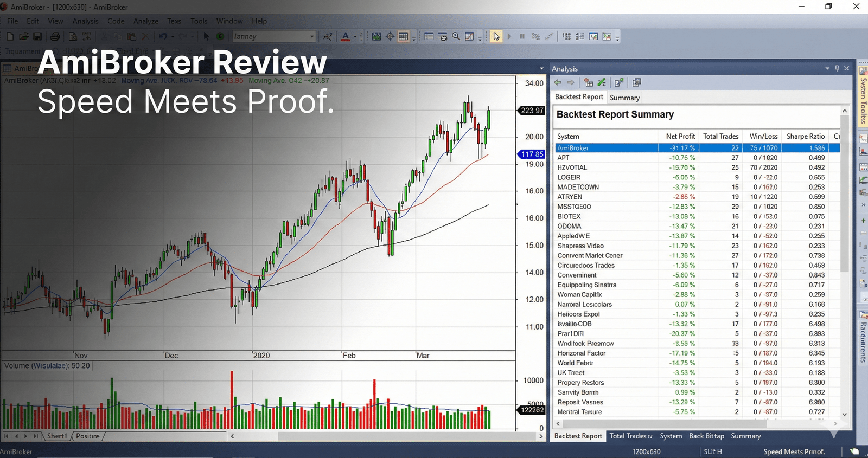Switch to the top Summary tab
Viewport: 868px width, 458px height.
point(624,98)
